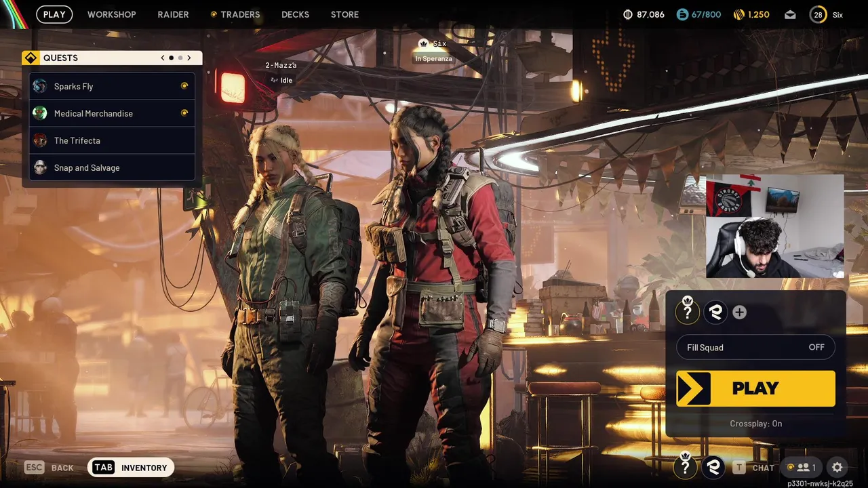
Task: Toggle tracking marker on Medical Merchandise quest
Action: 184,113
